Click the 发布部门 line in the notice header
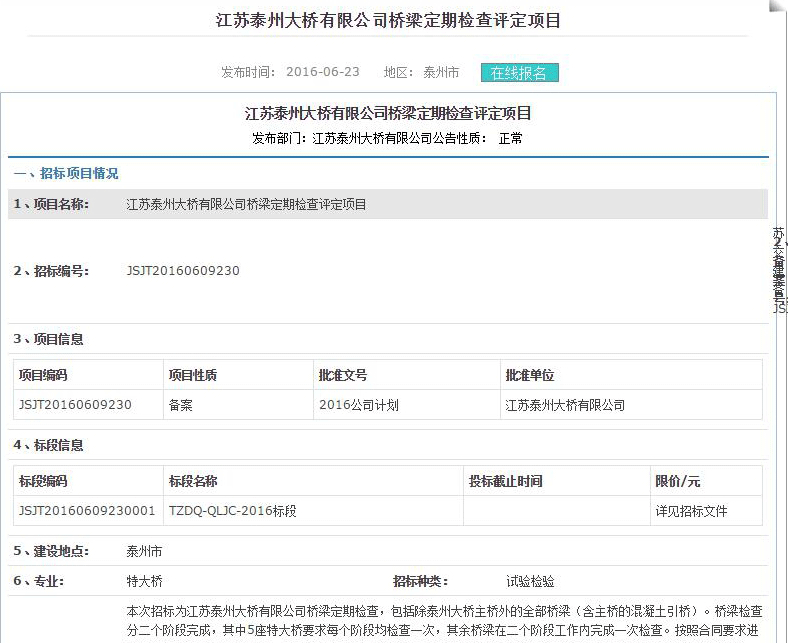This screenshot has width=788, height=643. [387, 138]
